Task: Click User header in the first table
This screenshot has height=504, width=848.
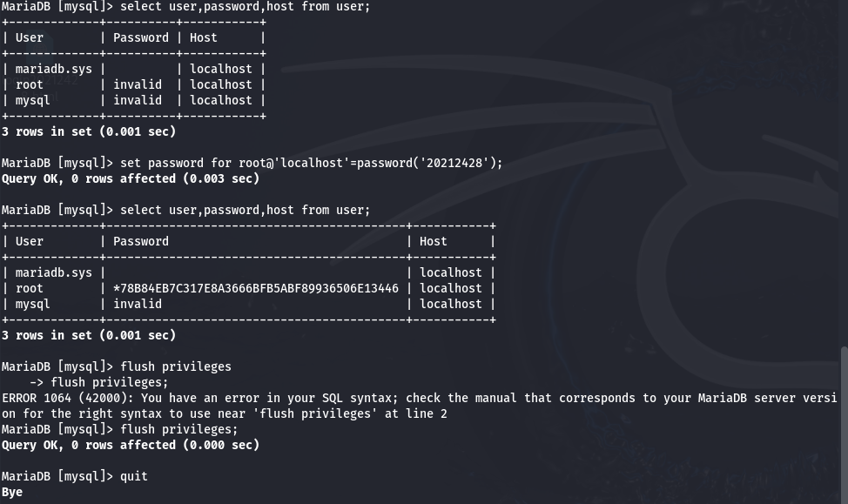Action: [30, 37]
